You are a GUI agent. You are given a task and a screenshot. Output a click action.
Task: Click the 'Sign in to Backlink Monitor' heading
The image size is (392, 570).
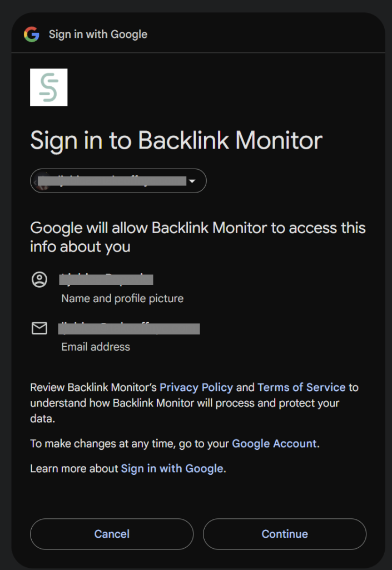coord(176,141)
